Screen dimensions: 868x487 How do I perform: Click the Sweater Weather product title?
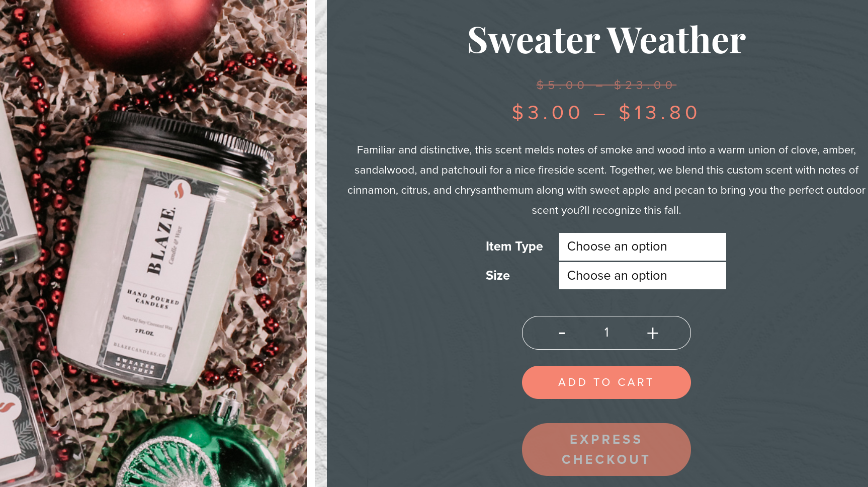pyautogui.click(x=606, y=40)
